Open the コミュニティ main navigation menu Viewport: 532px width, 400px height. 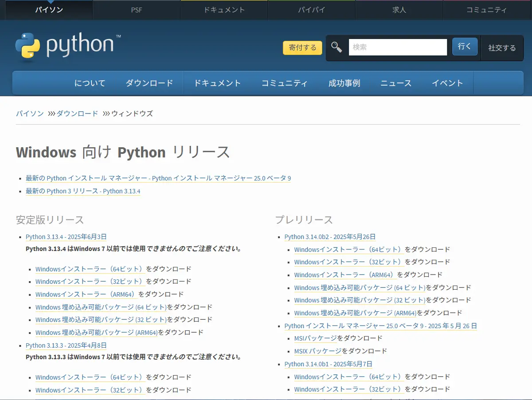(284, 83)
